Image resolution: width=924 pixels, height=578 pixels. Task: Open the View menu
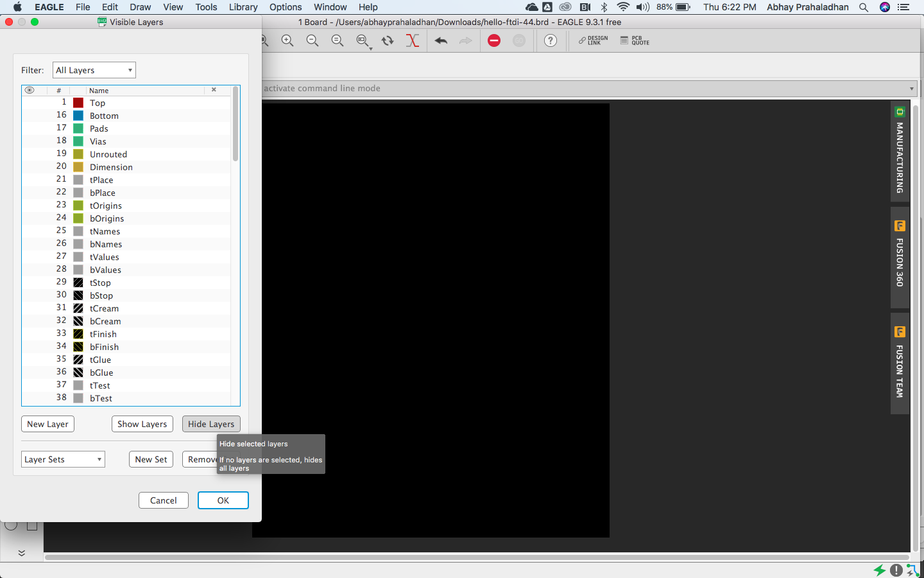coord(173,7)
